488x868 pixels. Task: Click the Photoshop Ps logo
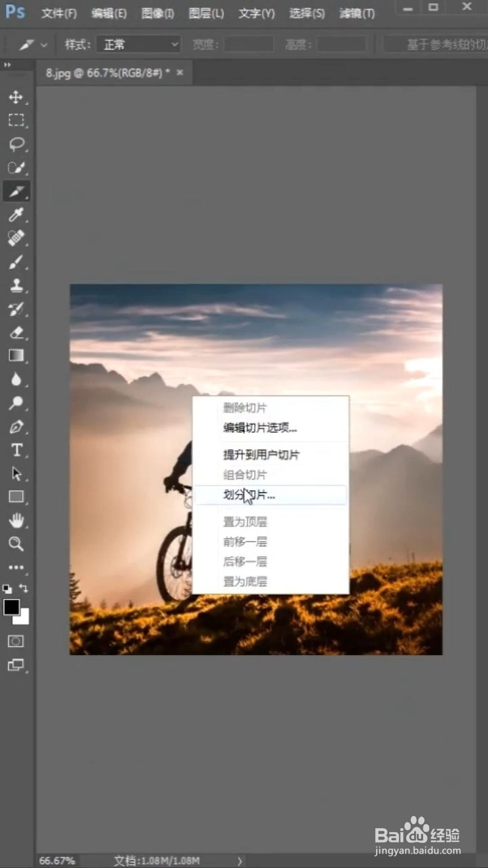[x=15, y=12]
